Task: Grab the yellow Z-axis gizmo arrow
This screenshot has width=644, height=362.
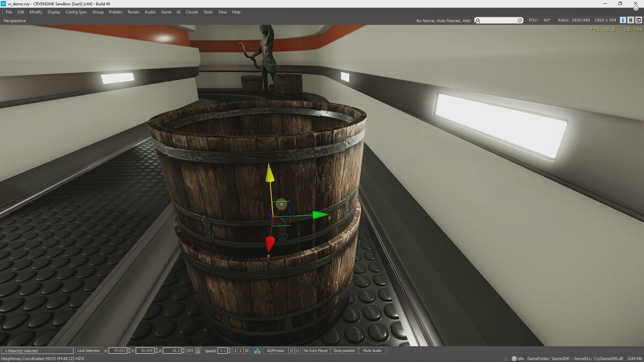Action: coord(270,174)
